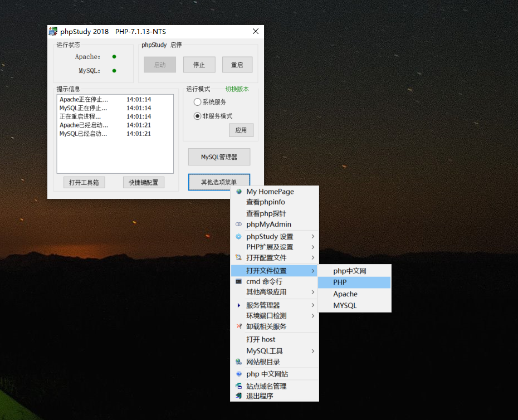
Task: Click the phpStudy title bar app icon
Action: point(53,31)
